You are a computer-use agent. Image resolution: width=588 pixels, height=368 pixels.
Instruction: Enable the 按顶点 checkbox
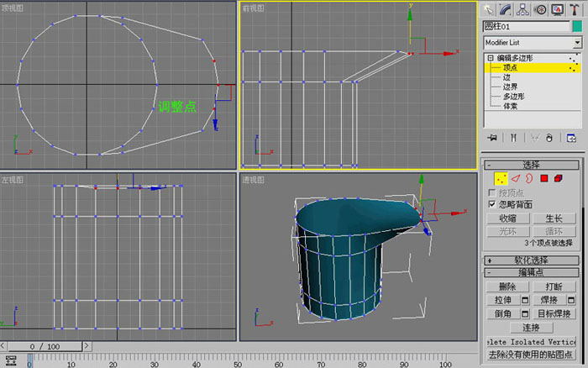coord(492,192)
